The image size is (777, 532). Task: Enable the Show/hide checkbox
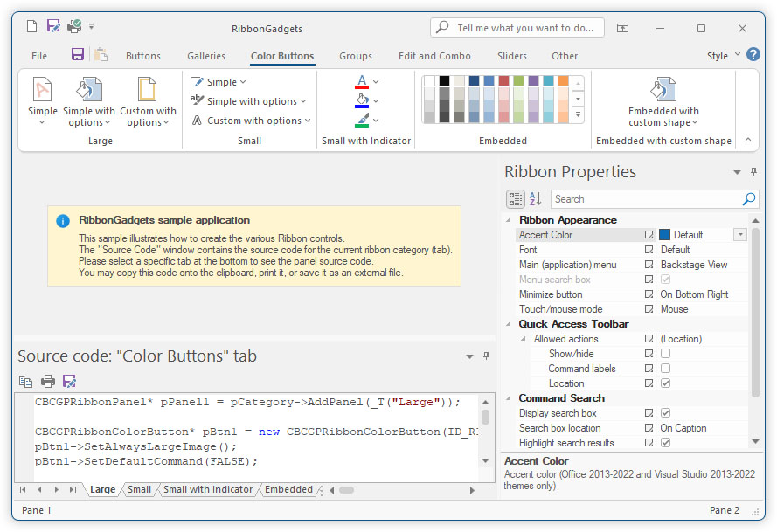[x=666, y=354]
